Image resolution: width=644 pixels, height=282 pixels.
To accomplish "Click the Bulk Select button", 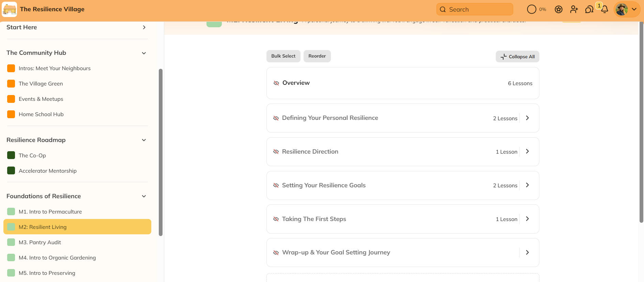I will [x=283, y=56].
